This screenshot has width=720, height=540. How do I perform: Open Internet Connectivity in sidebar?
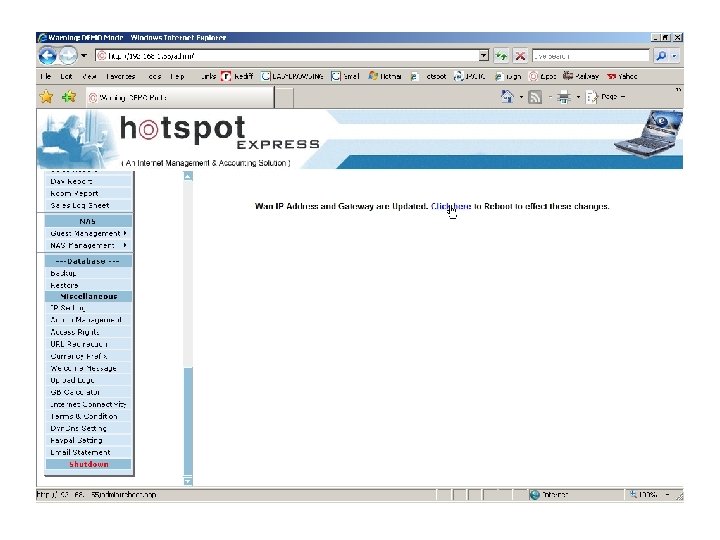[x=89, y=404]
